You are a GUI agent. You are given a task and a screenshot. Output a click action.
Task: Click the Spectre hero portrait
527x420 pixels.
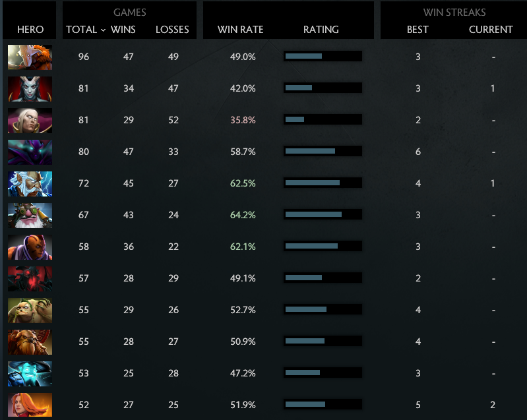[x=30, y=152]
